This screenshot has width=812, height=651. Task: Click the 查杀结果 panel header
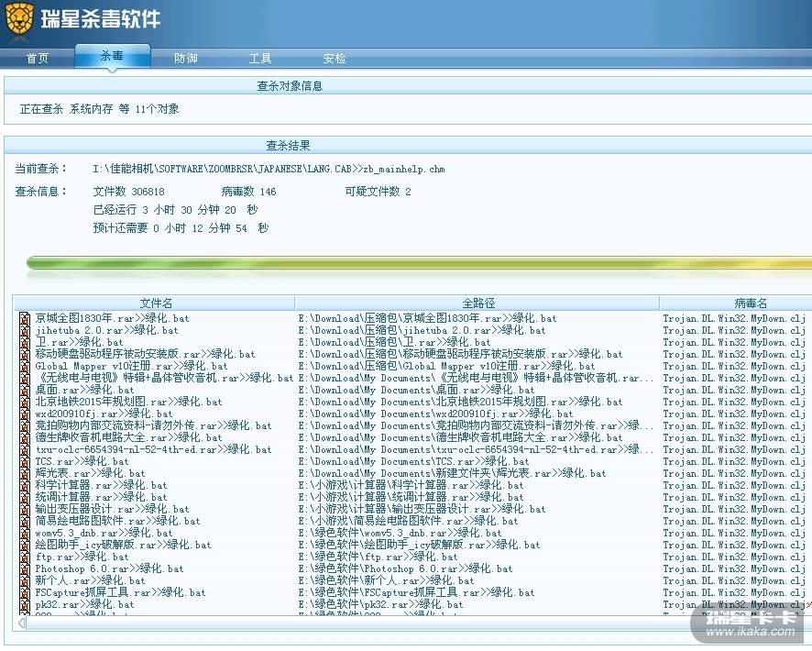(288, 146)
